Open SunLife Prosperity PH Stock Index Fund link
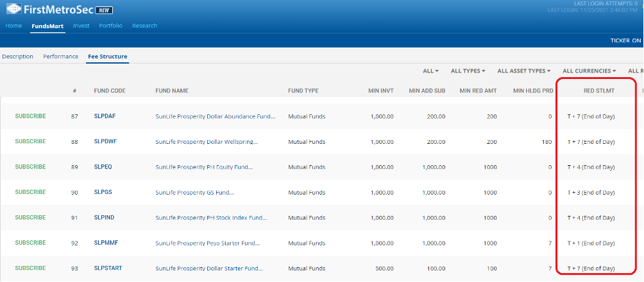 (x=211, y=218)
